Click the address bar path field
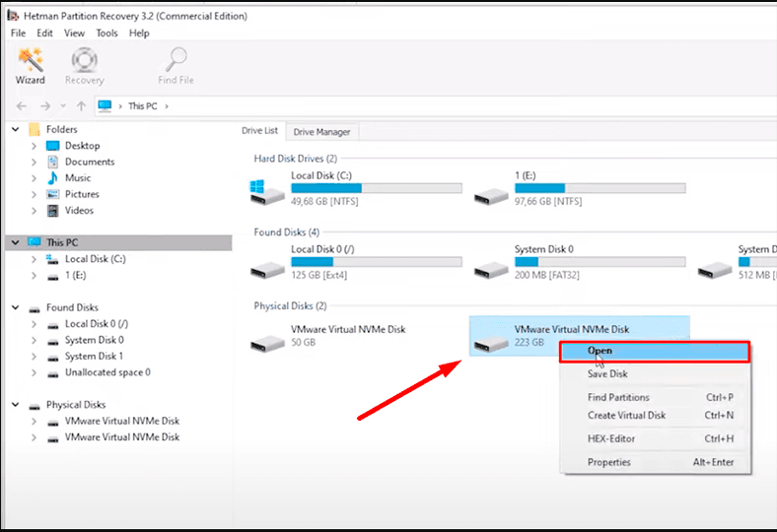Image resolution: width=777 pixels, height=532 pixels. [x=436, y=105]
